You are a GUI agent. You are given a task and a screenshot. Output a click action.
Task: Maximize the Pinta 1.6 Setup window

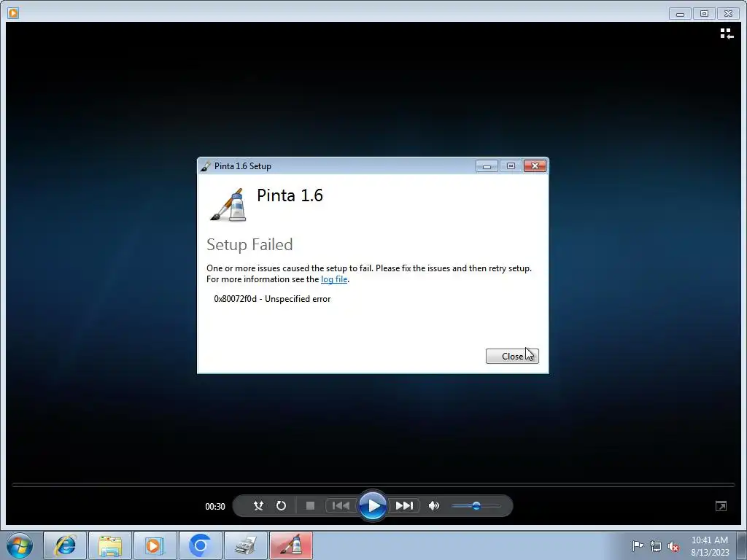pos(511,166)
